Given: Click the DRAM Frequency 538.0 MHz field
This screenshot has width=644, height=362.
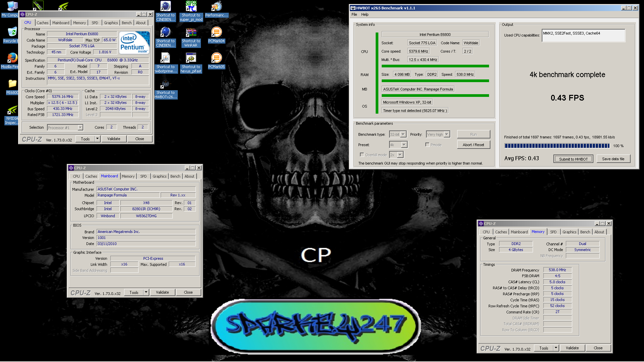Looking at the screenshot, I should pyautogui.click(x=557, y=270).
